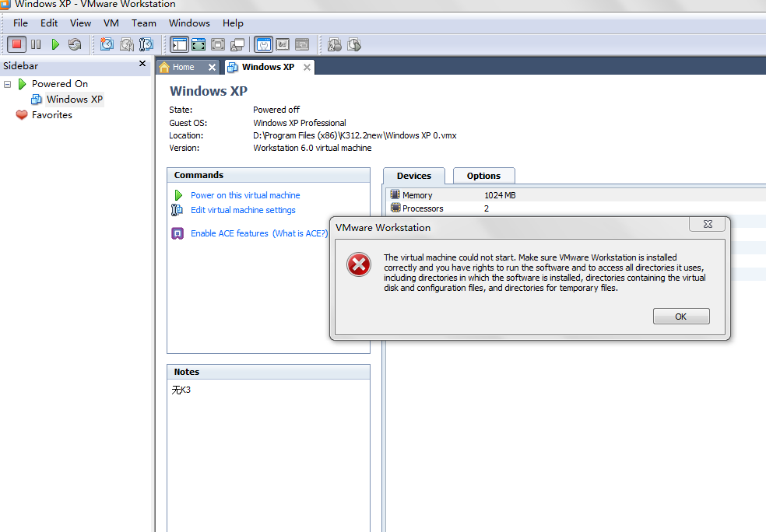
Task: Toggle the Show Sidebar toolbar button
Action: click(179, 44)
